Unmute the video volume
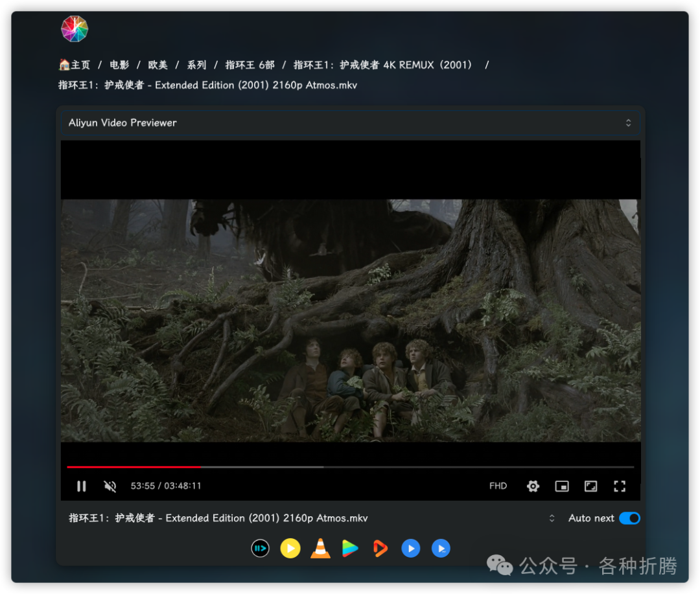The height and width of the screenshot is (594, 700). [x=110, y=486]
